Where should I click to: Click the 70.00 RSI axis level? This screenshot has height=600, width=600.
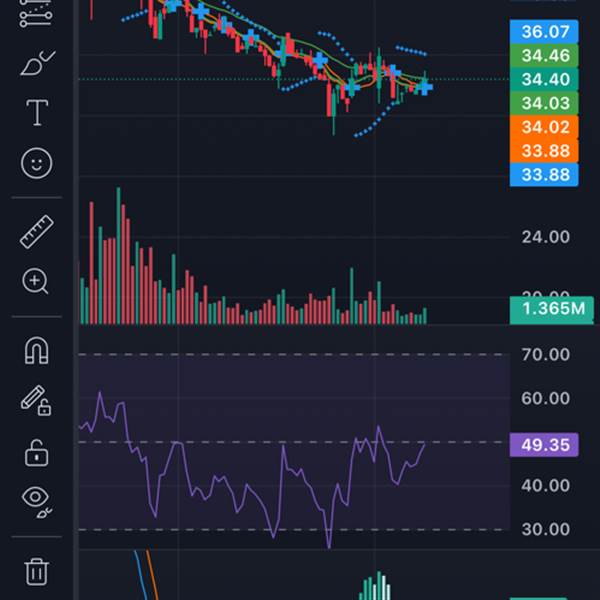[x=545, y=355]
